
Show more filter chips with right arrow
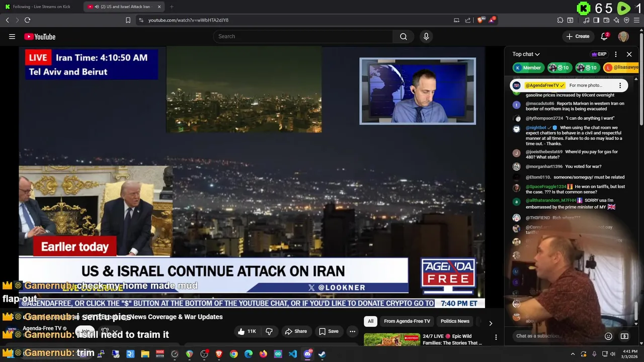[x=491, y=323]
